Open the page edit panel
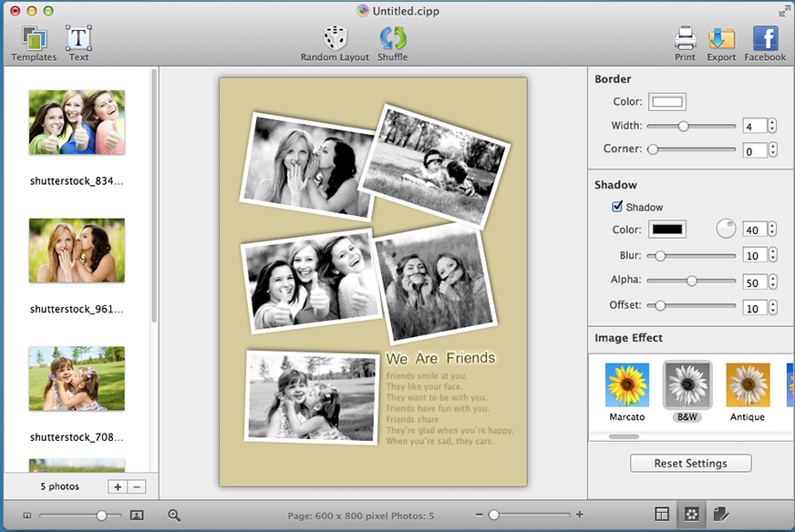795x532 pixels. 720,514
